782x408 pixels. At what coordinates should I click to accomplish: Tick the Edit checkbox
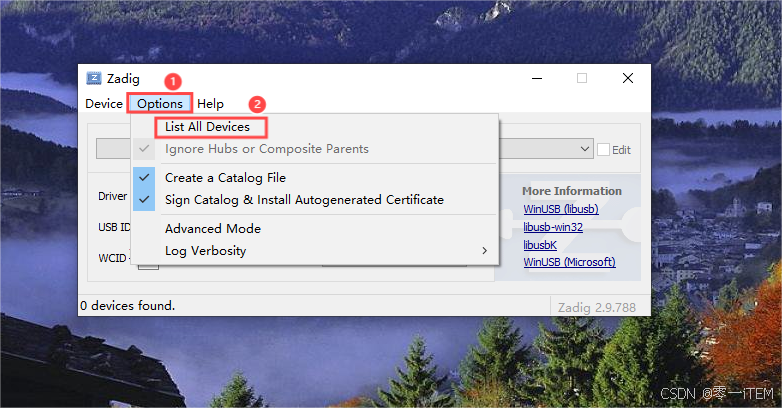tap(603, 150)
